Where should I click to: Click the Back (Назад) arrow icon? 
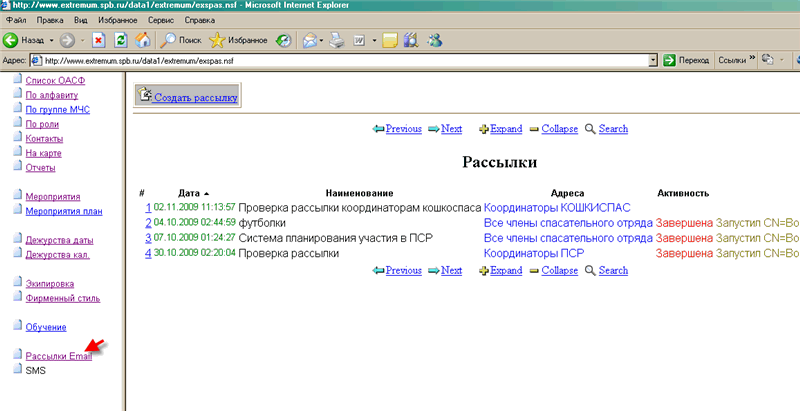[10, 40]
